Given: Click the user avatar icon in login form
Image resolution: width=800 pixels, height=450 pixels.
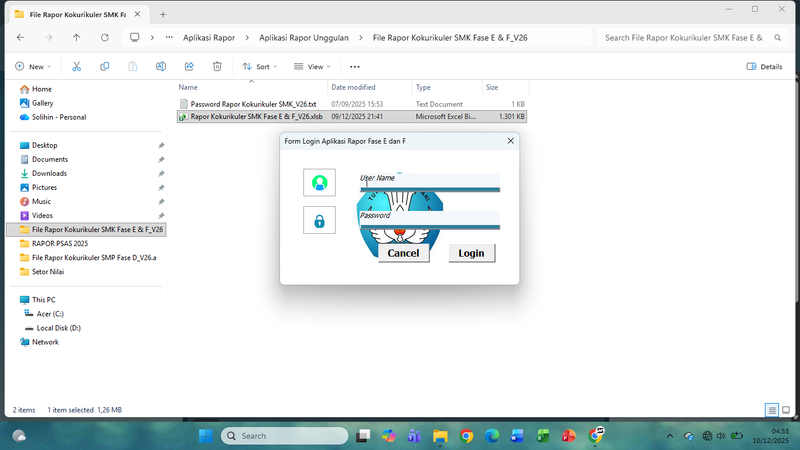Looking at the screenshot, I should point(319,182).
